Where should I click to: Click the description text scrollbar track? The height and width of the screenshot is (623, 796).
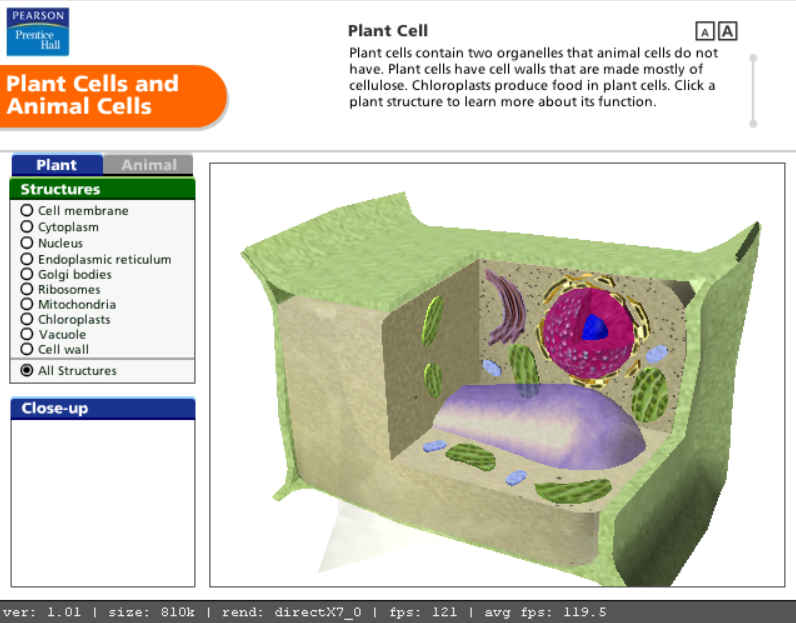(753, 90)
